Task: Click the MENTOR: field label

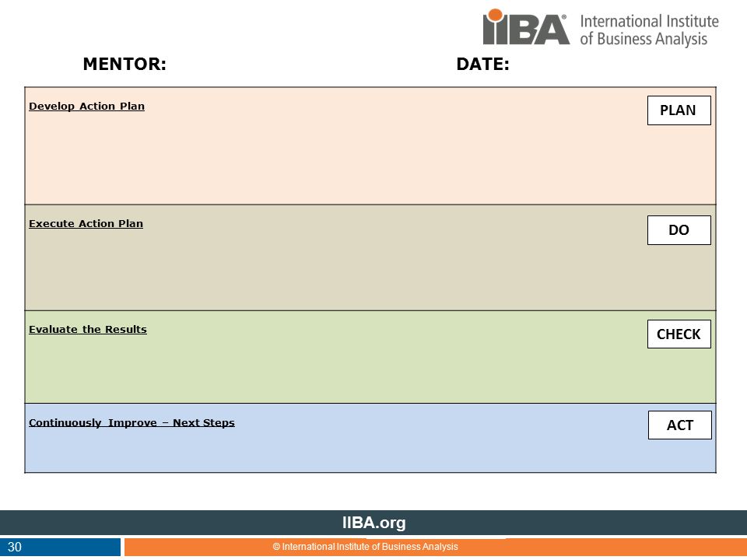Action: 124,64
